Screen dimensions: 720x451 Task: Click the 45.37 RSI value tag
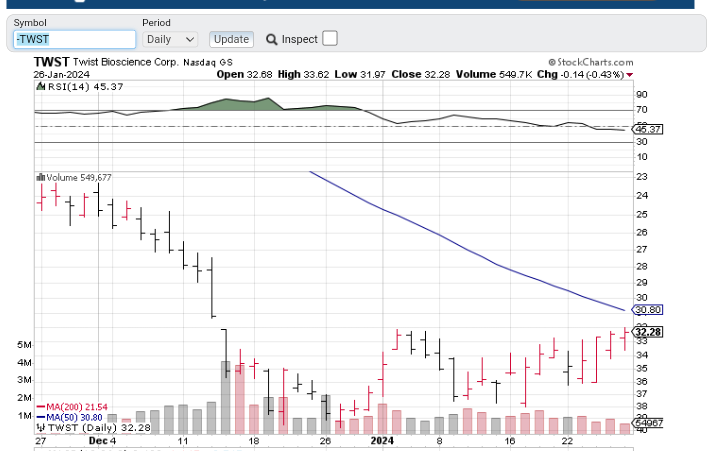point(647,130)
